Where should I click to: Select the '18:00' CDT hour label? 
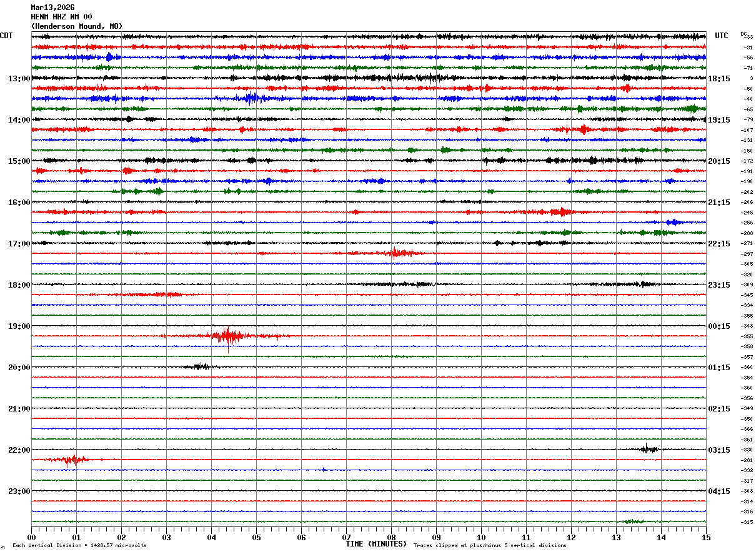[19, 285]
